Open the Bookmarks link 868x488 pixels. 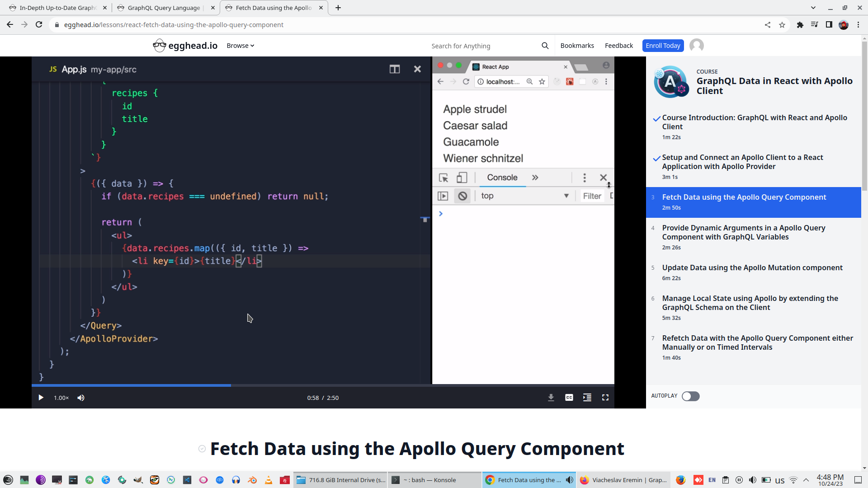577,46
